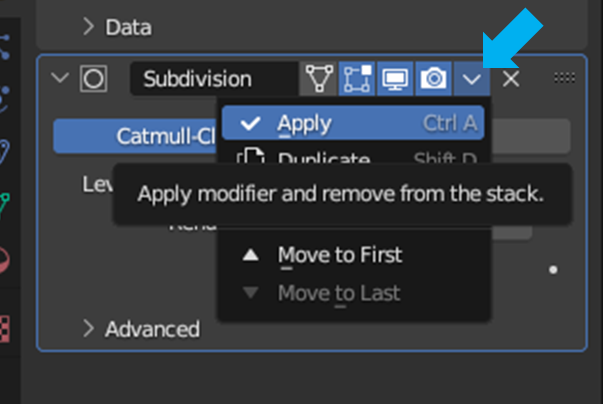This screenshot has width=603, height=404.
Task: Toggle modifier display in viewport
Action: pos(395,78)
